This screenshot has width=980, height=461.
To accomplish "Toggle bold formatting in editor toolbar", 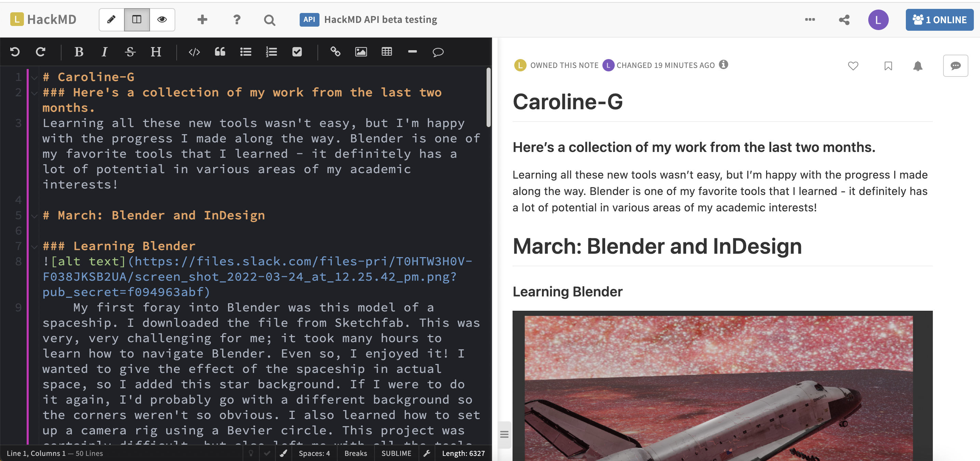I will click(79, 52).
